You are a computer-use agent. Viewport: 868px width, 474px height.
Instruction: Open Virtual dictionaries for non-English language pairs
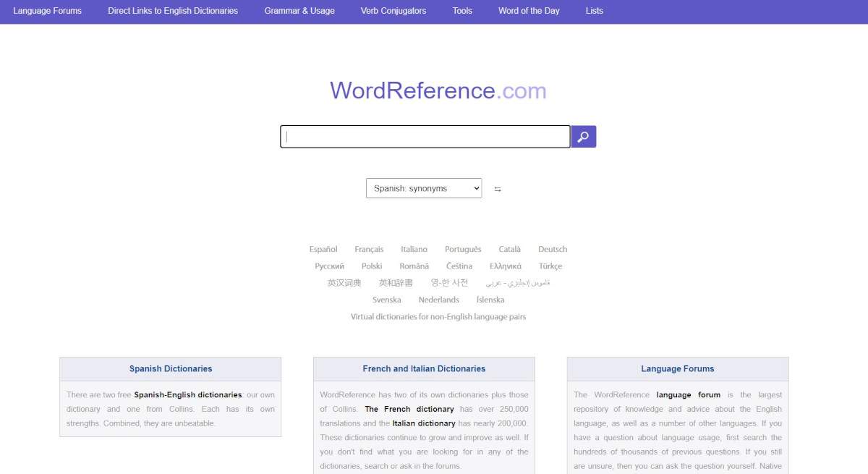[438, 317]
